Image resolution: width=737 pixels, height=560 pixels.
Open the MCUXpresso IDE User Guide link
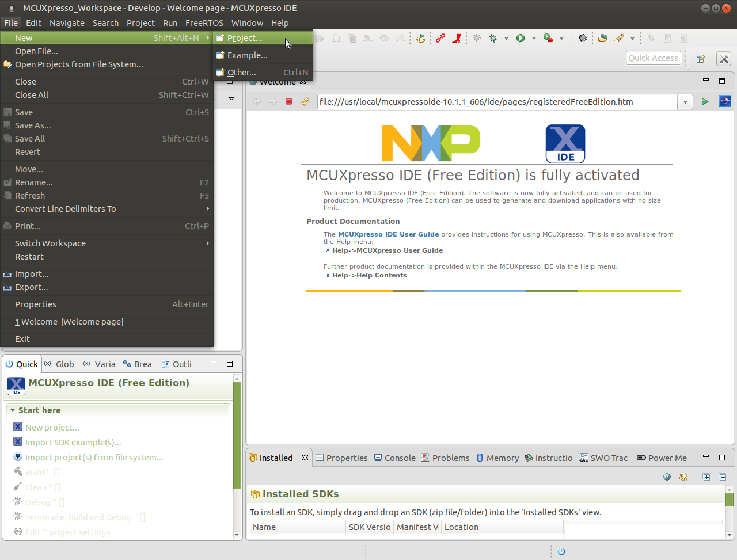pos(389,234)
